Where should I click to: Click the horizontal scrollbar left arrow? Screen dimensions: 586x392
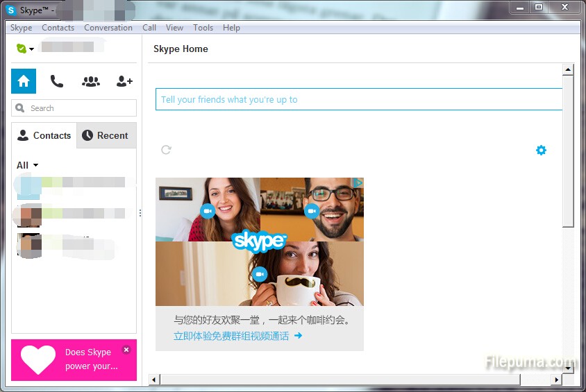pos(155,380)
